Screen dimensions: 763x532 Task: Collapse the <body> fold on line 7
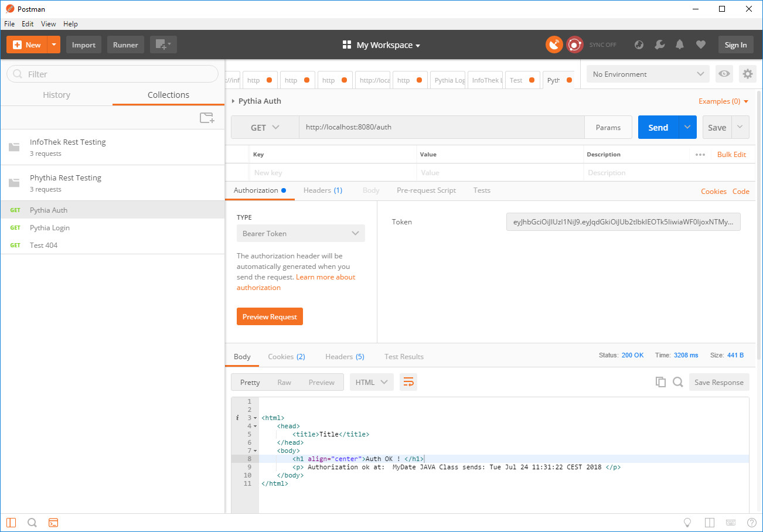(255, 451)
